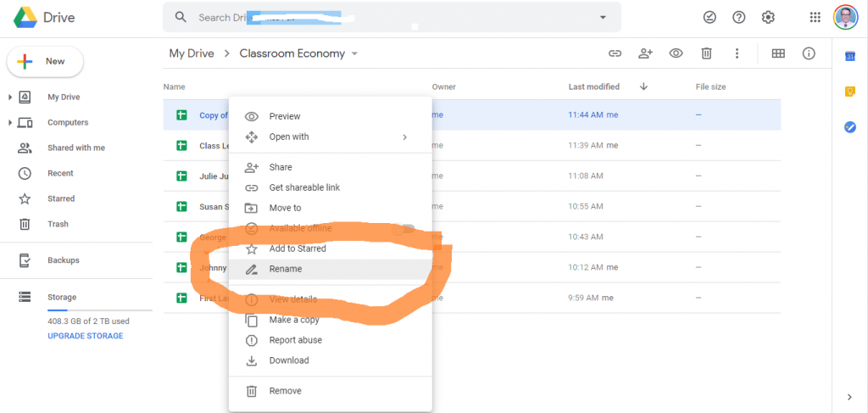Select Rename from the context menu
Screen dimensions: 868x413
(x=286, y=269)
